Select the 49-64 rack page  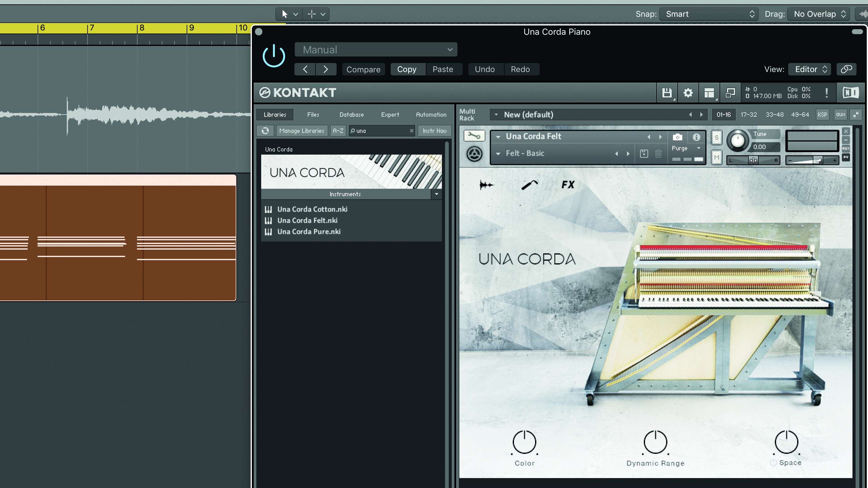pos(800,115)
